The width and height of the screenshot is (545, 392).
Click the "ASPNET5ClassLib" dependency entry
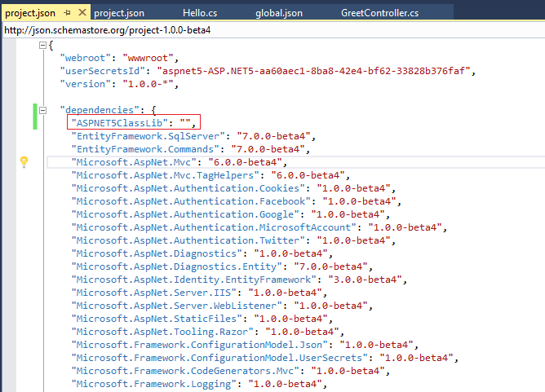tap(134, 122)
